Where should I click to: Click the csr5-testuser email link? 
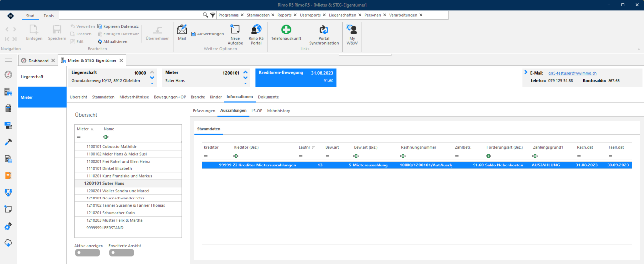573,73
